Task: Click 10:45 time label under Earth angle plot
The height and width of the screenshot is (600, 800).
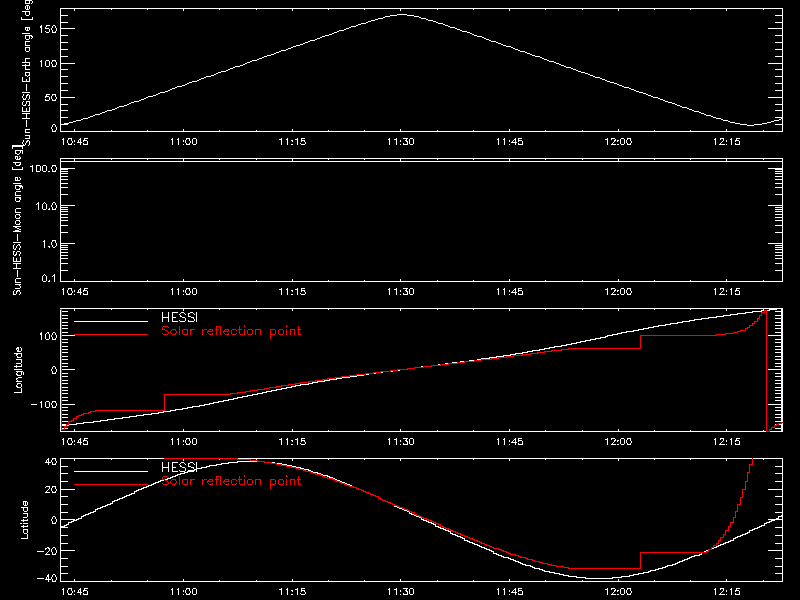Action: (x=74, y=142)
